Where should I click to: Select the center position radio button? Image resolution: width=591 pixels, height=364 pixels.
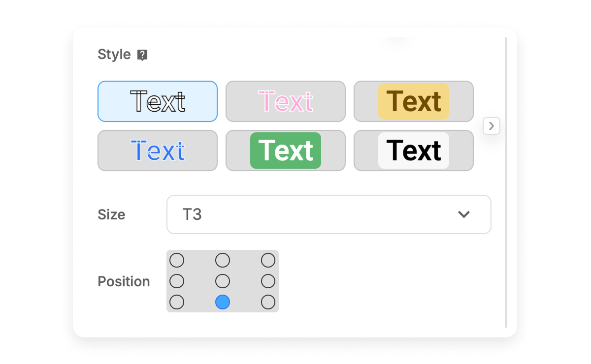click(223, 281)
